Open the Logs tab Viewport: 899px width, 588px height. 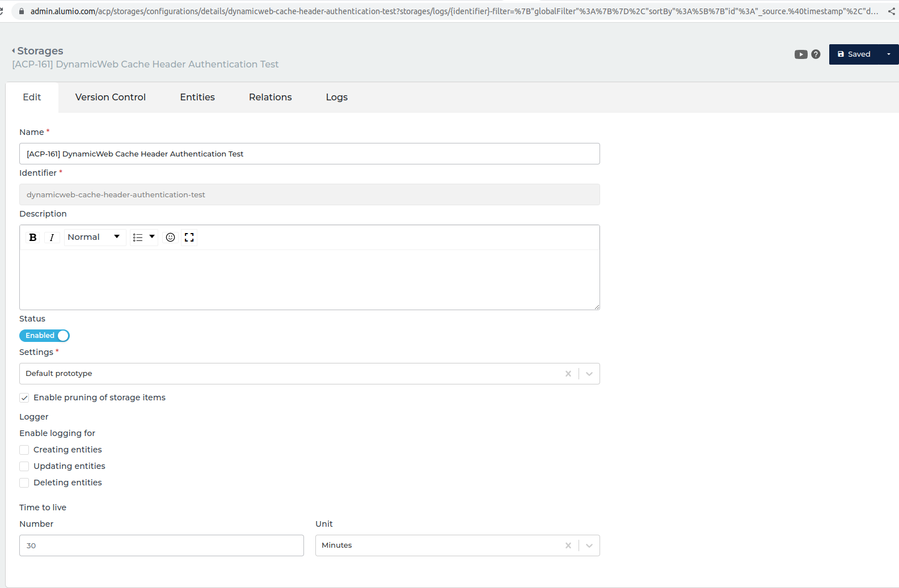tap(336, 98)
